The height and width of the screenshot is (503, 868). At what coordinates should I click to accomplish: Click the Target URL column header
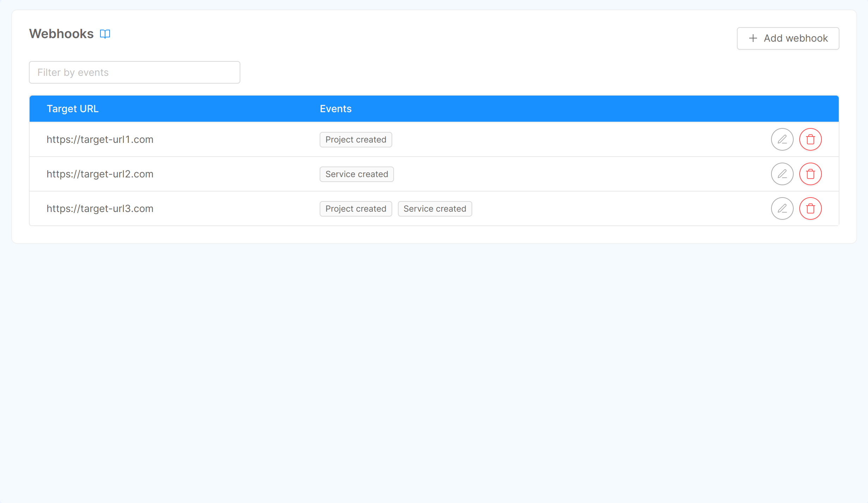72,108
